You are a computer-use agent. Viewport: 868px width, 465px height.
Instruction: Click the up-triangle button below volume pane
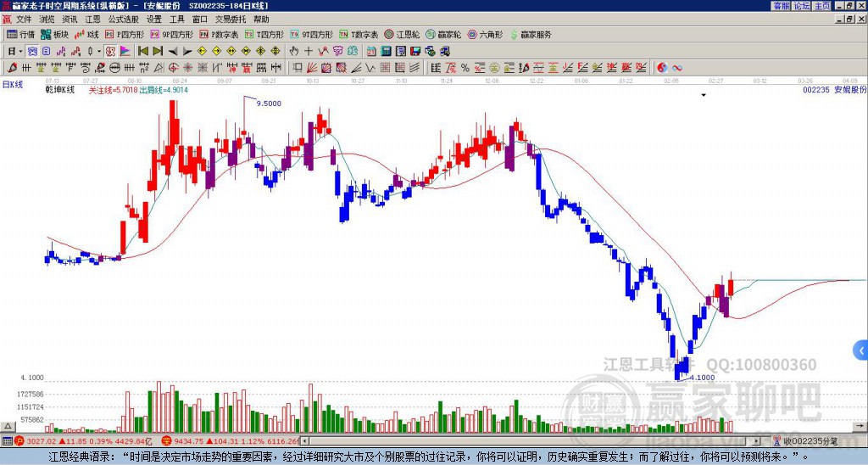(7, 426)
